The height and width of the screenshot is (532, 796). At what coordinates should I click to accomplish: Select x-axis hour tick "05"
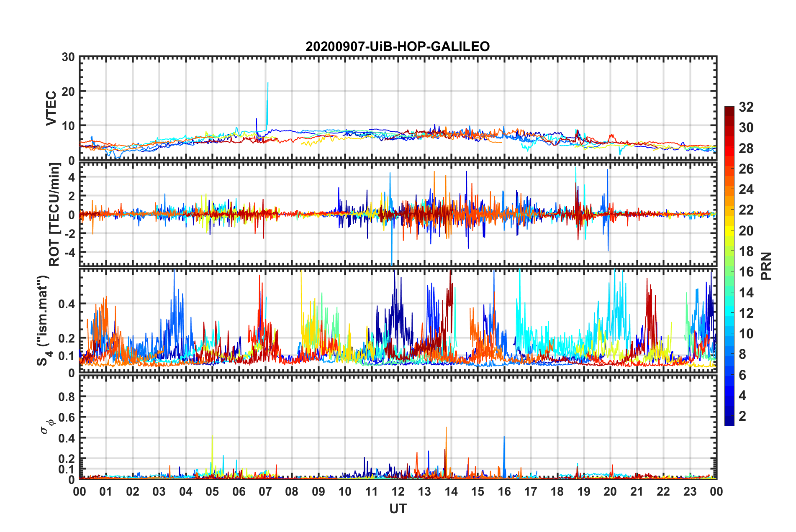point(212,491)
